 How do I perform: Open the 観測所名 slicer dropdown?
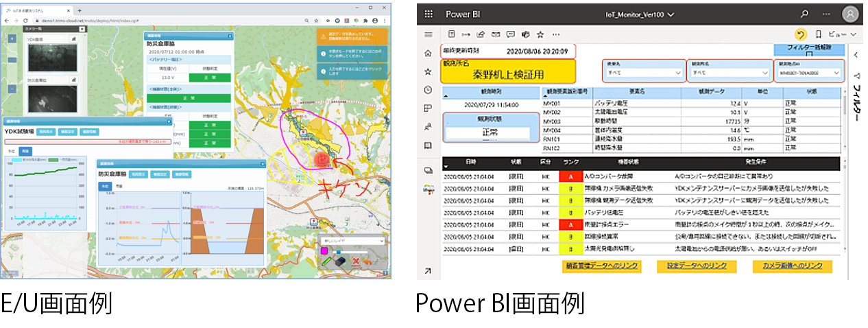coord(729,72)
